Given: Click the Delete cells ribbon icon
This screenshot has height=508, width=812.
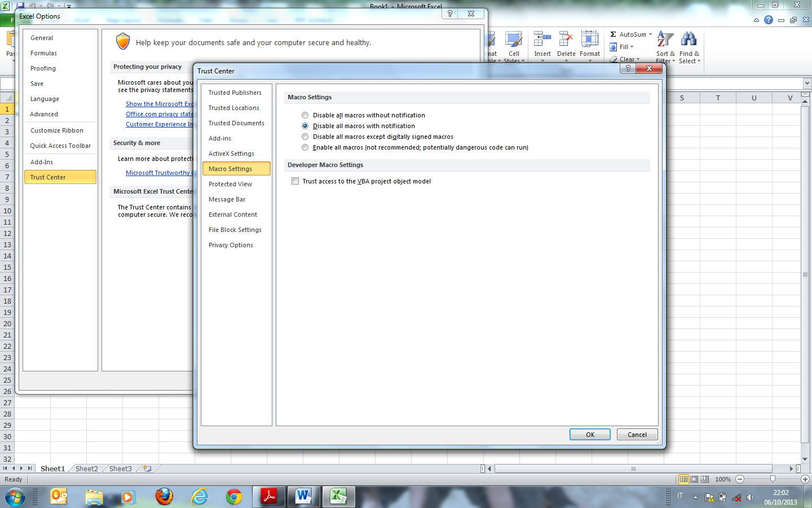Looking at the screenshot, I should click(566, 40).
